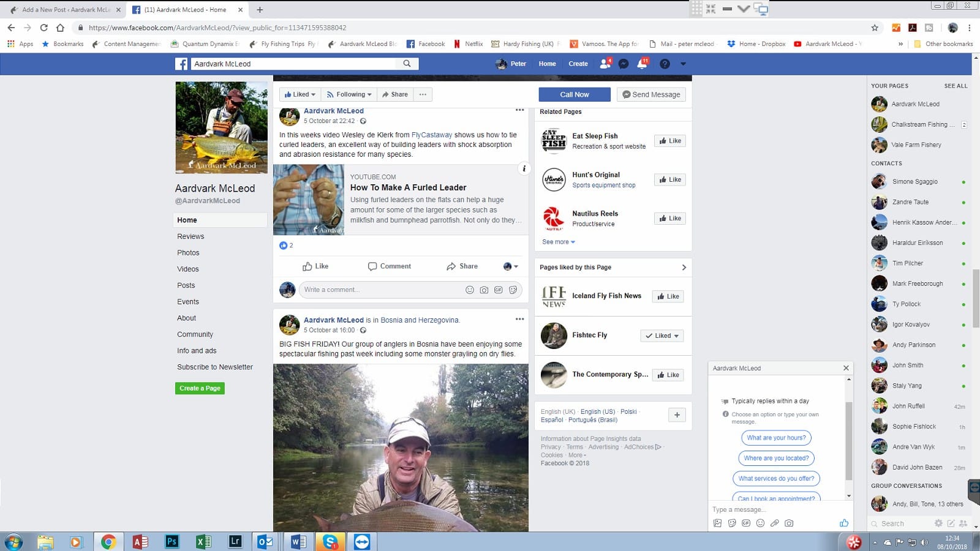
Task: Open the FlyCastaway link in the post
Action: point(432,135)
